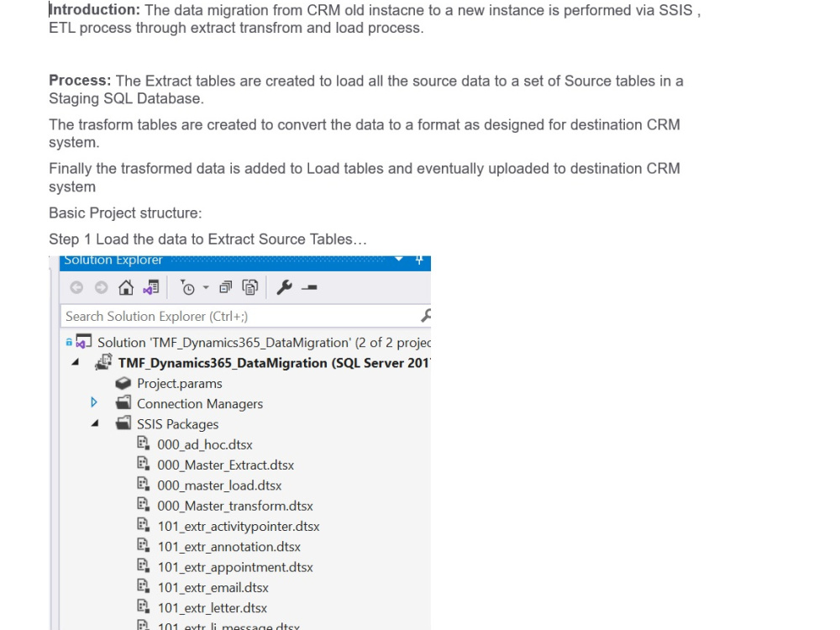Click the SSIS Packages folder icon
The height and width of the screenshot is (630, 840).
123,423
